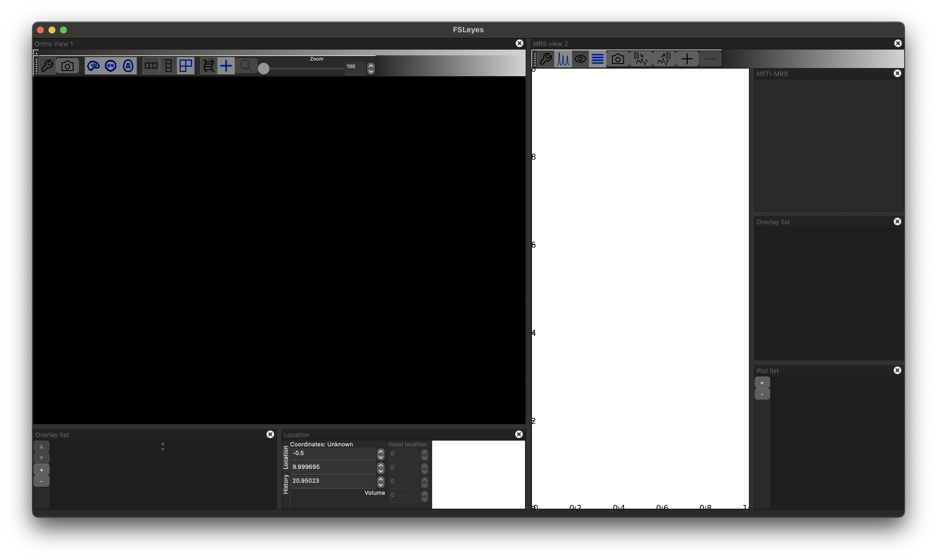Increase the X coordinate with its up arrow

(381, 450)
